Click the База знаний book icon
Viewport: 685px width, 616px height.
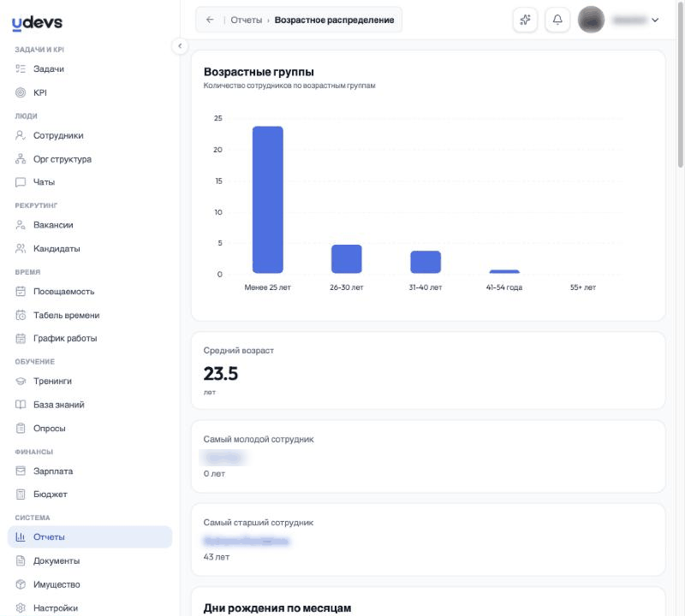point(21,405)
